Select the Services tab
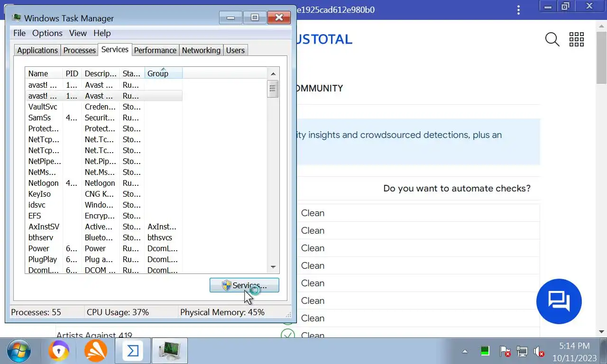This screenshot has height=364, width=607. pos(115,49)
